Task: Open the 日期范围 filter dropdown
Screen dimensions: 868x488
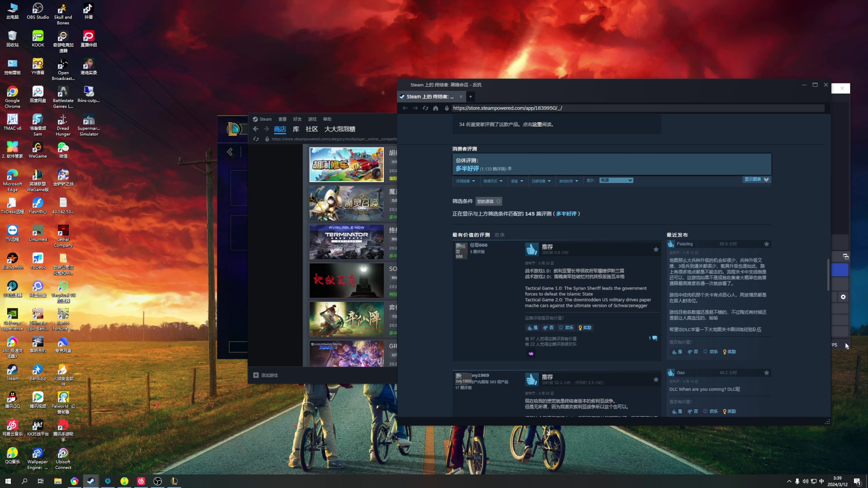Action: 541,181
